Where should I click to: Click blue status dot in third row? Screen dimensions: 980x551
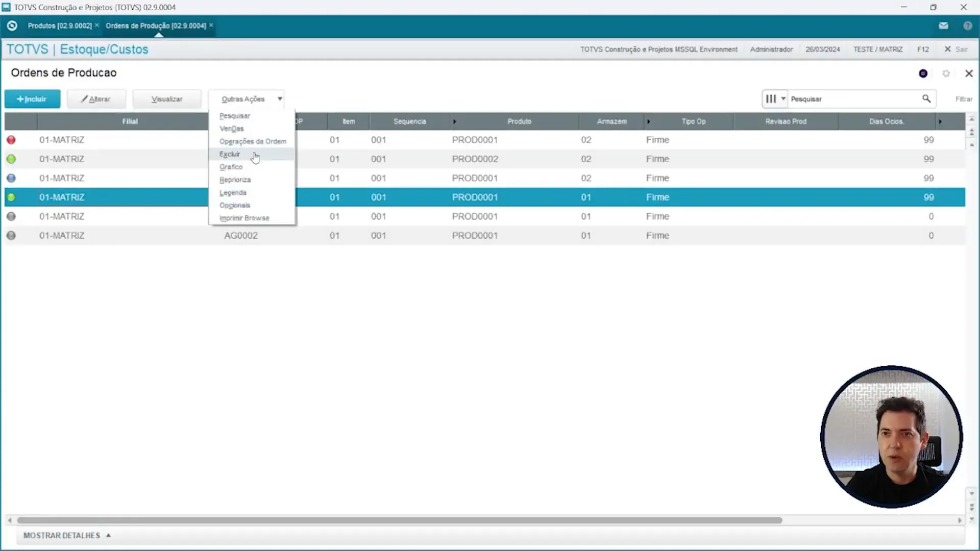tap(11, 178)
